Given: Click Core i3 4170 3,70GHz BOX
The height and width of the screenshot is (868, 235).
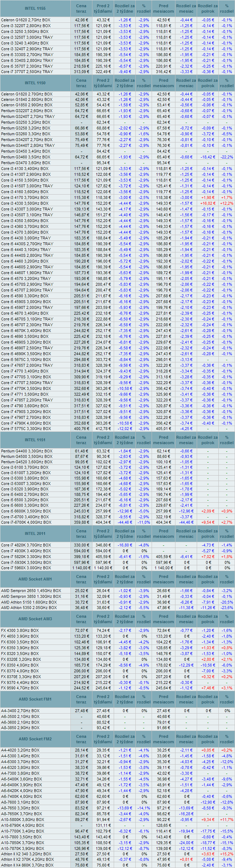Looking at the screenshot, I should 25,197.
